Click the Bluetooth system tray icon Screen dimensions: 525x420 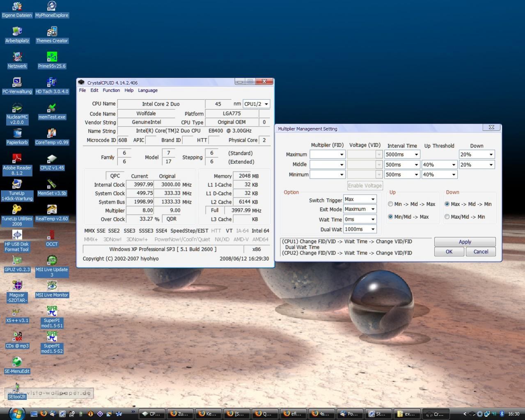[501, 414]
